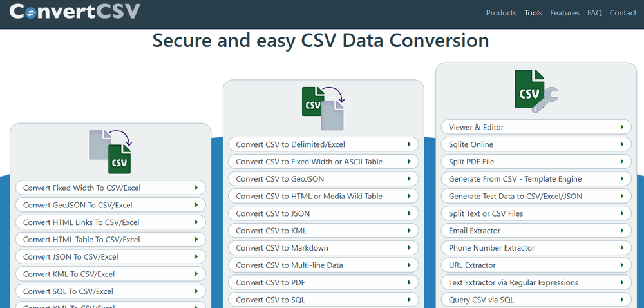This screenshot has width=644, height=308.
Task: Open Generate From CSV - Template Engine
Action: (536, 178)
